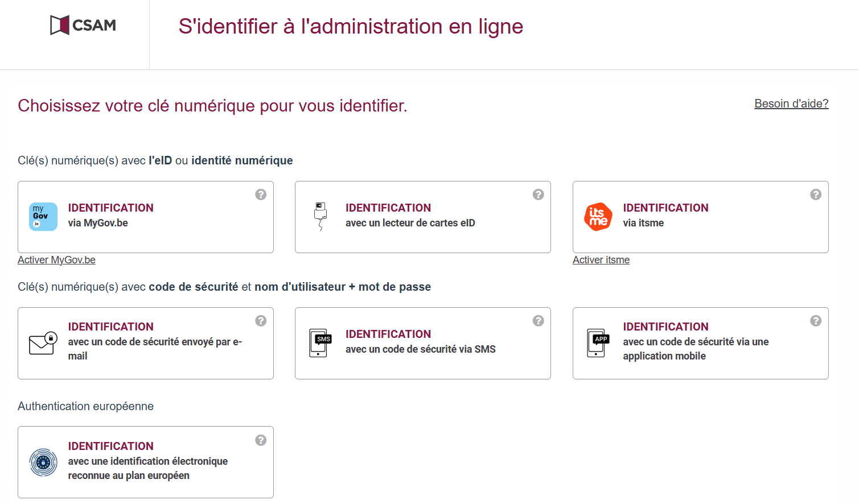Click the Activer itsme link

tap(601, 259)
